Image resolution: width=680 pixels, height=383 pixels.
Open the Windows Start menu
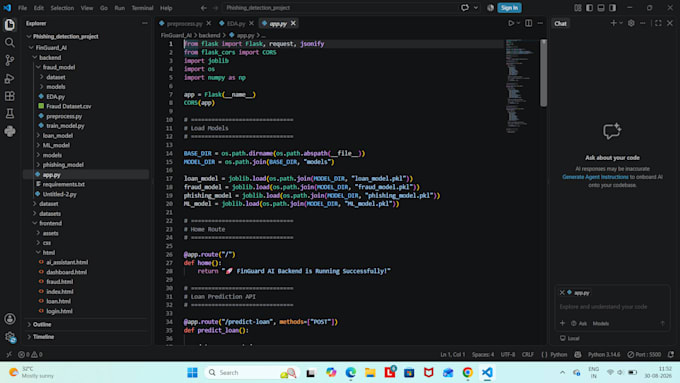point(192,373)
